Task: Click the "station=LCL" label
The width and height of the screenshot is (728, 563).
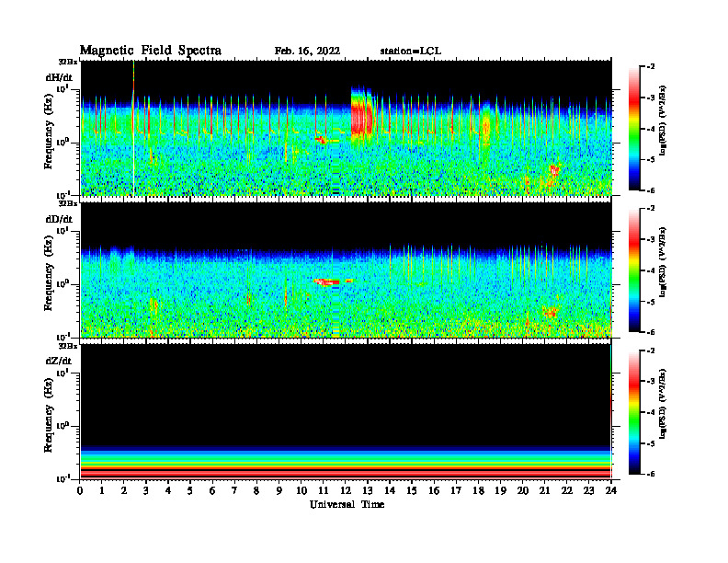Action: pos(411,52)
